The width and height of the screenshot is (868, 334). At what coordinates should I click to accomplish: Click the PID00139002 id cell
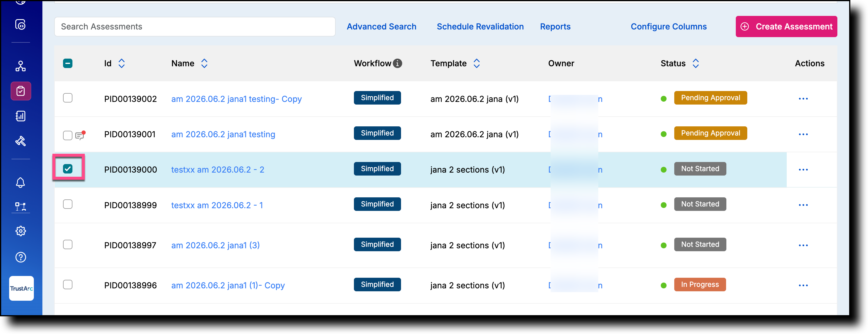coord(130,99)
